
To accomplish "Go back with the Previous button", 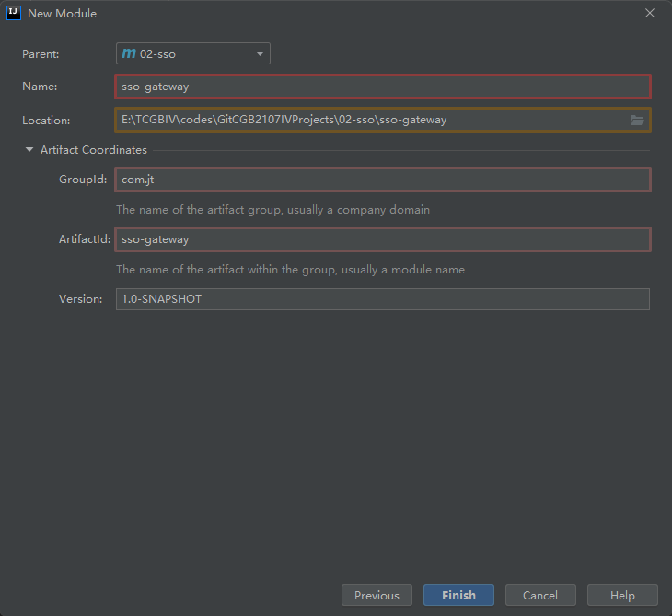I will pyautogui.click(x=377, y=595).
